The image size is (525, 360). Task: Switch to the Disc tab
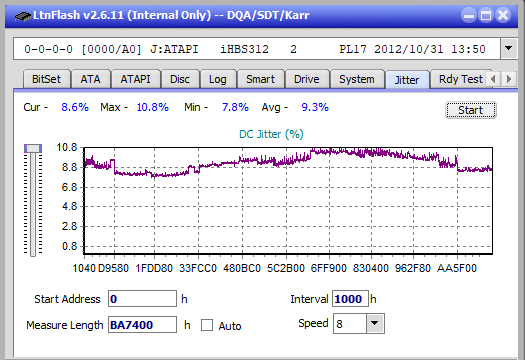pyautogui.click(x=180, y=79)
